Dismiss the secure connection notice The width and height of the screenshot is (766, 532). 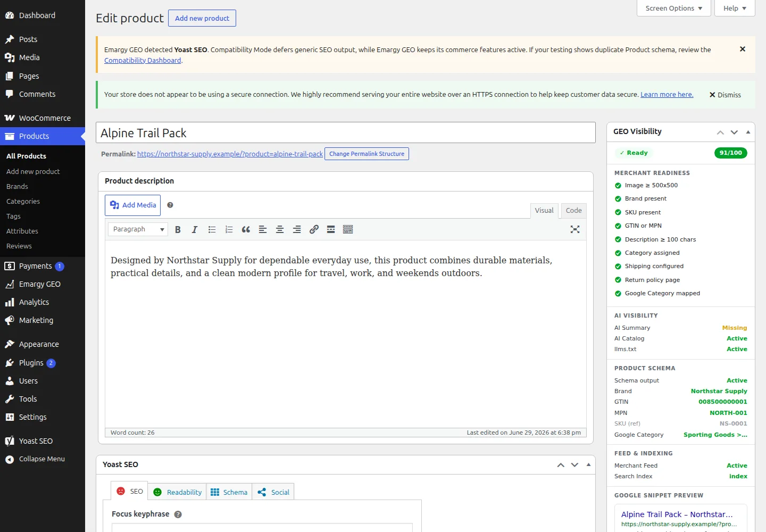(725, 95)
